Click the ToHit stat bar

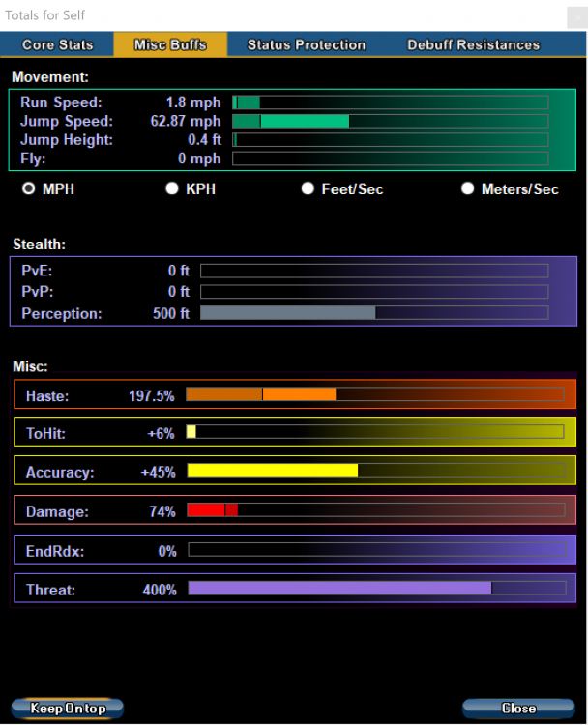pos(375,432)
